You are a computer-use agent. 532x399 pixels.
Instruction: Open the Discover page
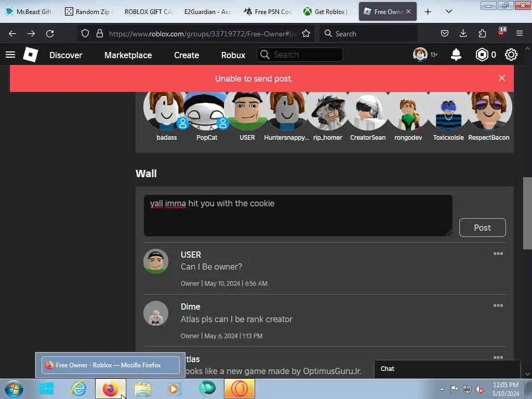pyautogui.click(x=66, y=55)
